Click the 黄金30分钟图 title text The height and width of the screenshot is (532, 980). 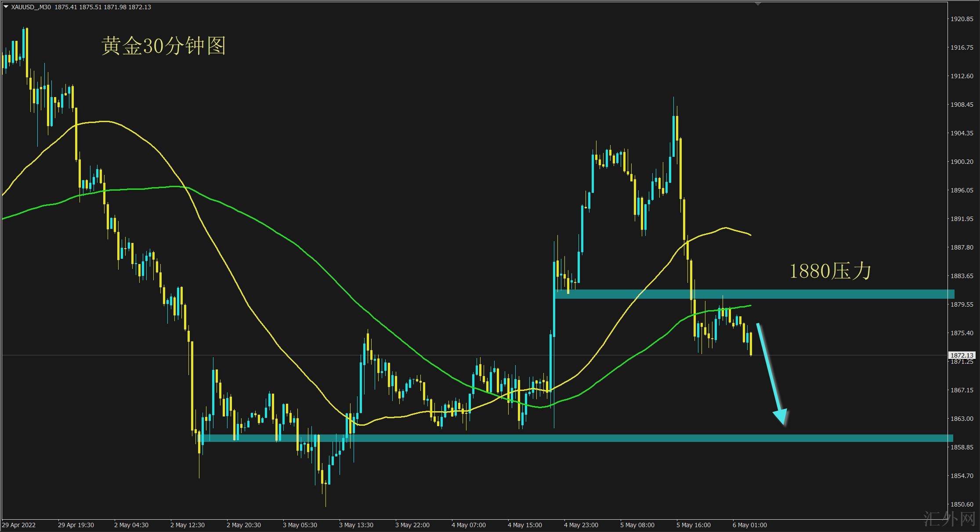tap(163, 46)
